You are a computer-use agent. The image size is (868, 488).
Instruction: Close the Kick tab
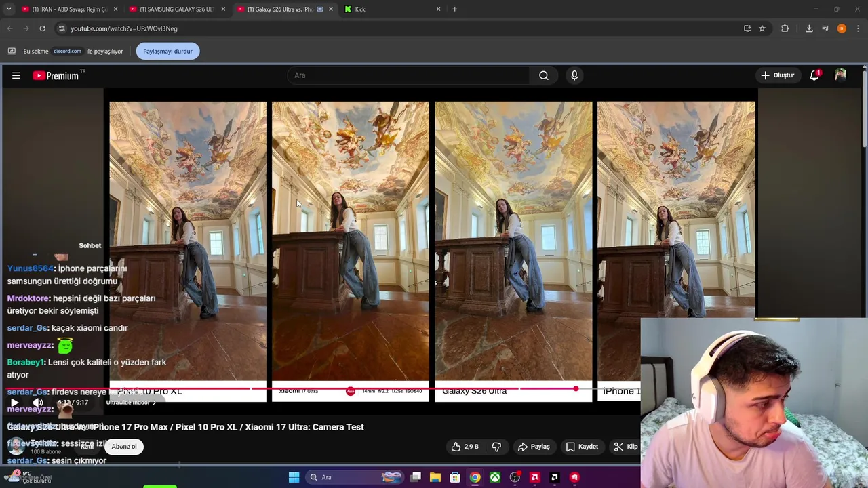[x=438, y=9]
